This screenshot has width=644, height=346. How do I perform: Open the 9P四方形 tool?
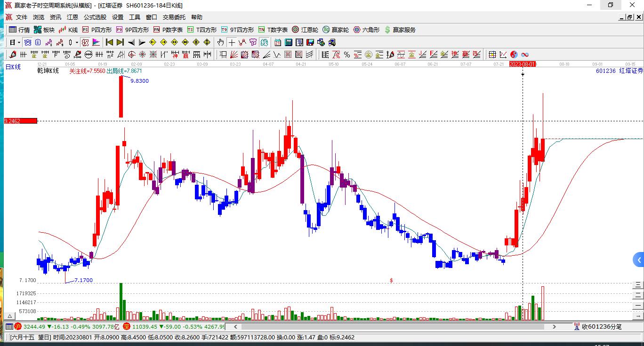coord(132,30)
